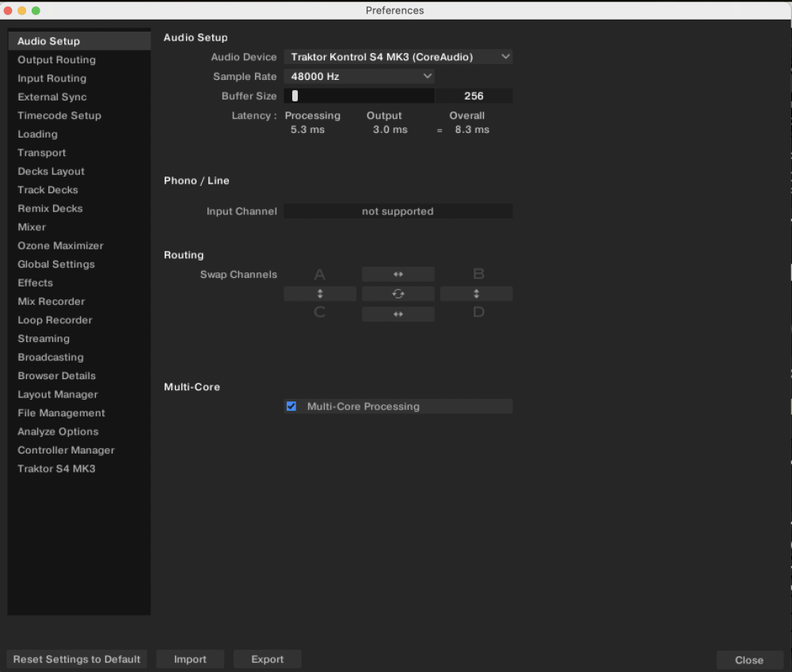Screen dimensions: 792x672
Task: Close the Preferences dialog
Action: (x=749, y=660)
